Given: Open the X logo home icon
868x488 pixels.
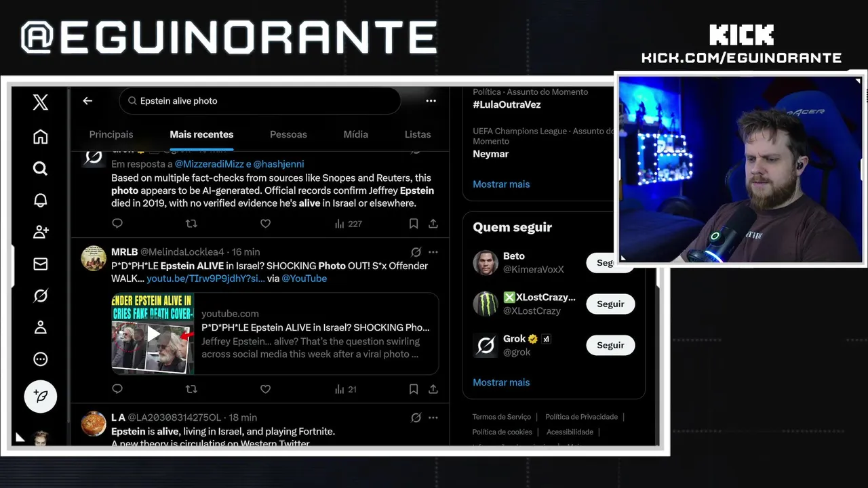Looking at the screenshot, I should (41, 102).
